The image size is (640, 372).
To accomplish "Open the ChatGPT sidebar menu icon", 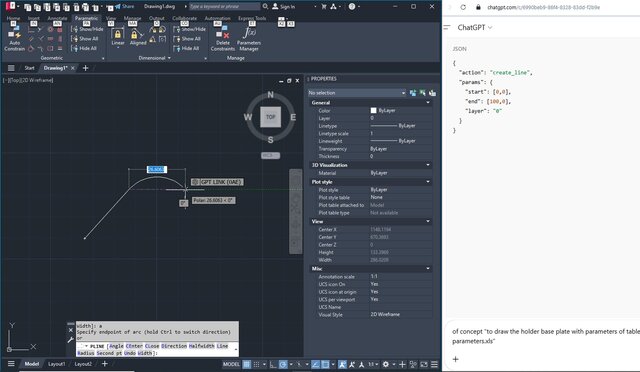I will tap(447, 27).
